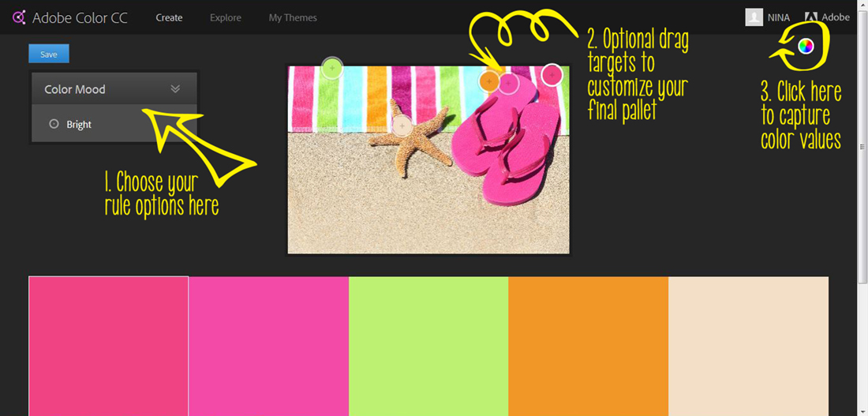Select the beige palette swatch

(748, 347)
